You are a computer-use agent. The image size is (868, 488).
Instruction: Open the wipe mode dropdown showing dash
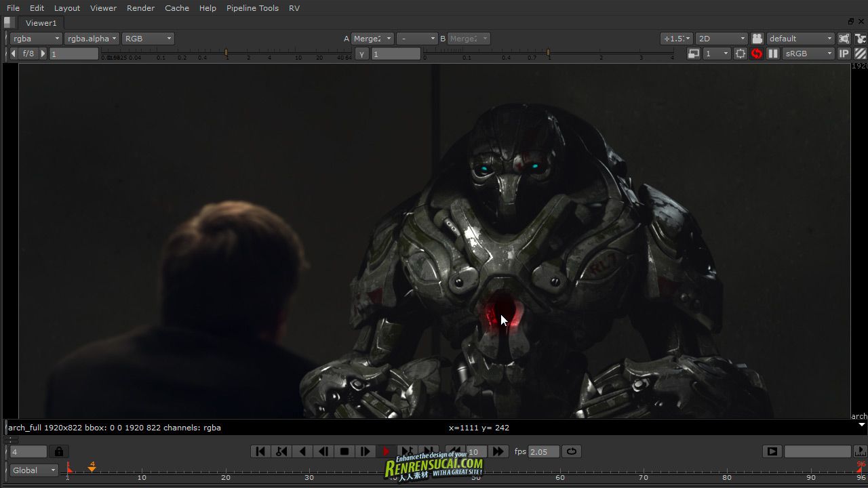(416, 39)
